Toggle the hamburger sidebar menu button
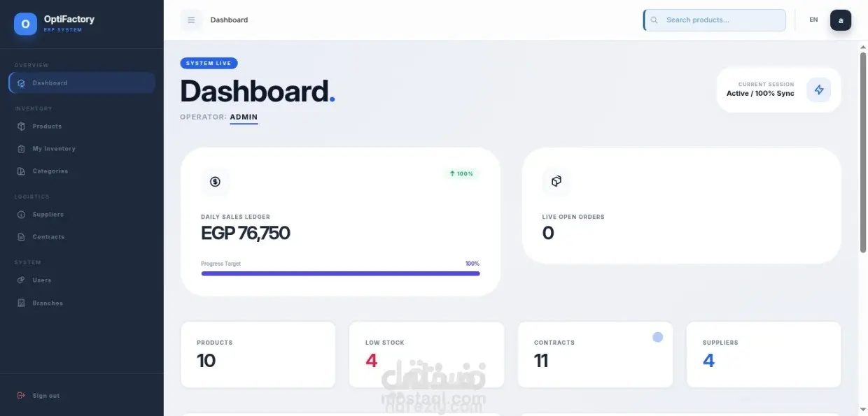The width and height of the screenshot is (868, 416). (191, 20)
